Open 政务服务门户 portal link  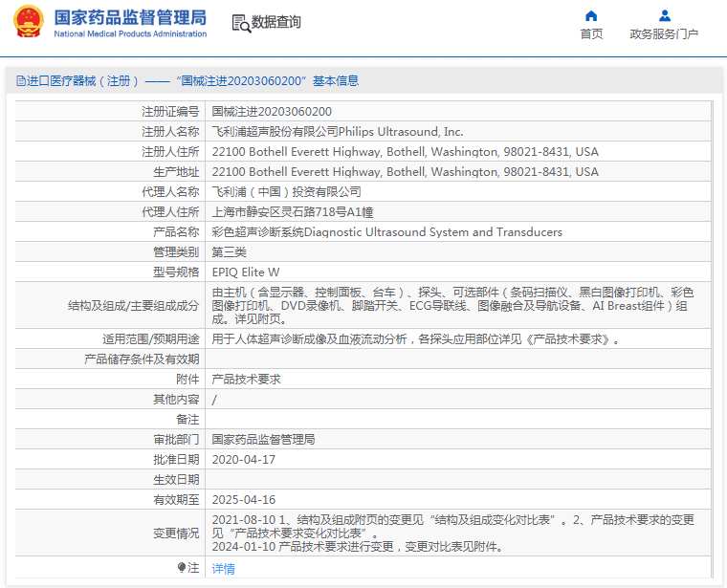pos(664,34)
